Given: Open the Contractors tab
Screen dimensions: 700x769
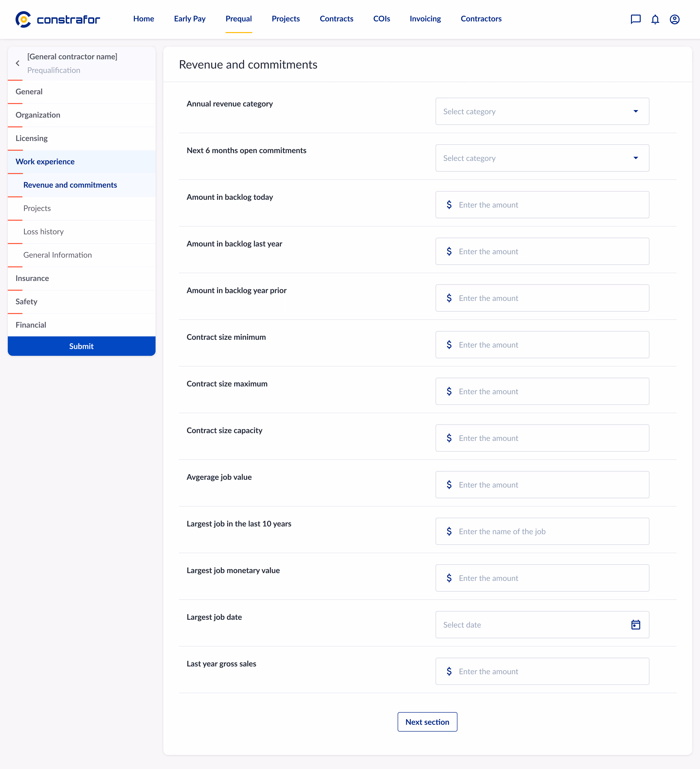Looking at the screenshot, I should [481, 19].
